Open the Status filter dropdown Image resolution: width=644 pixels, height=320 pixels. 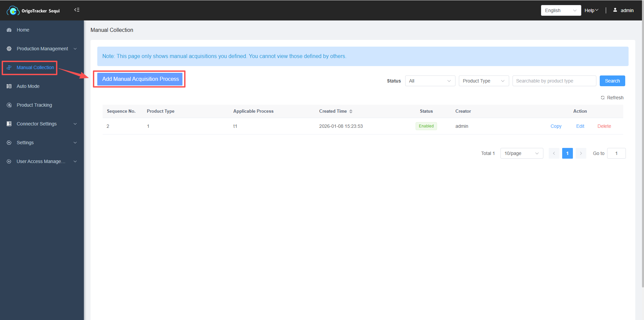click(x=430, y=81)
